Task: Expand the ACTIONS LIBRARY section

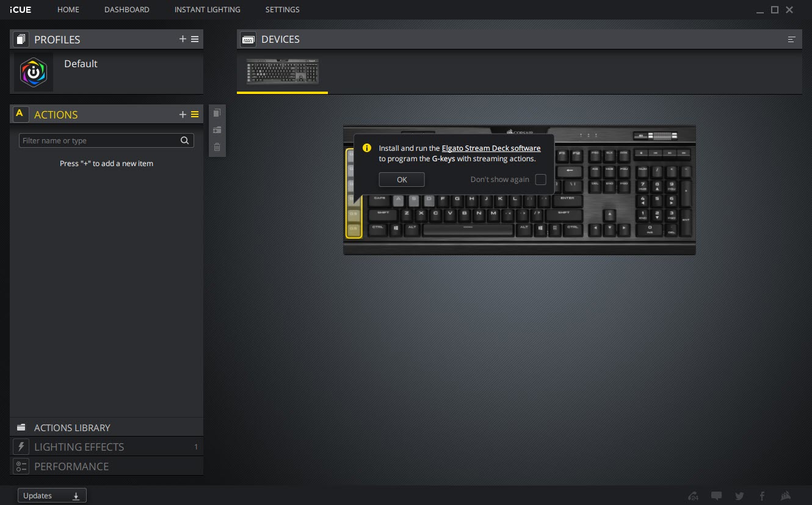Action: 106,427
